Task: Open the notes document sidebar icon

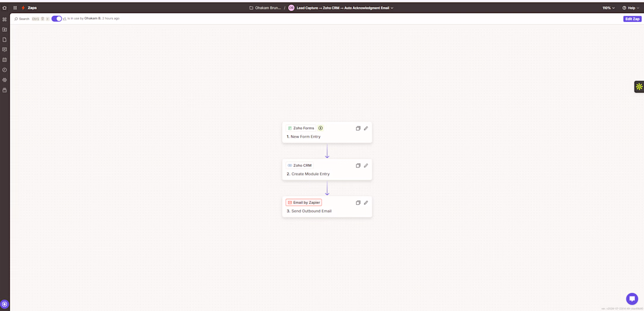Action: click(x=5, y=39)
